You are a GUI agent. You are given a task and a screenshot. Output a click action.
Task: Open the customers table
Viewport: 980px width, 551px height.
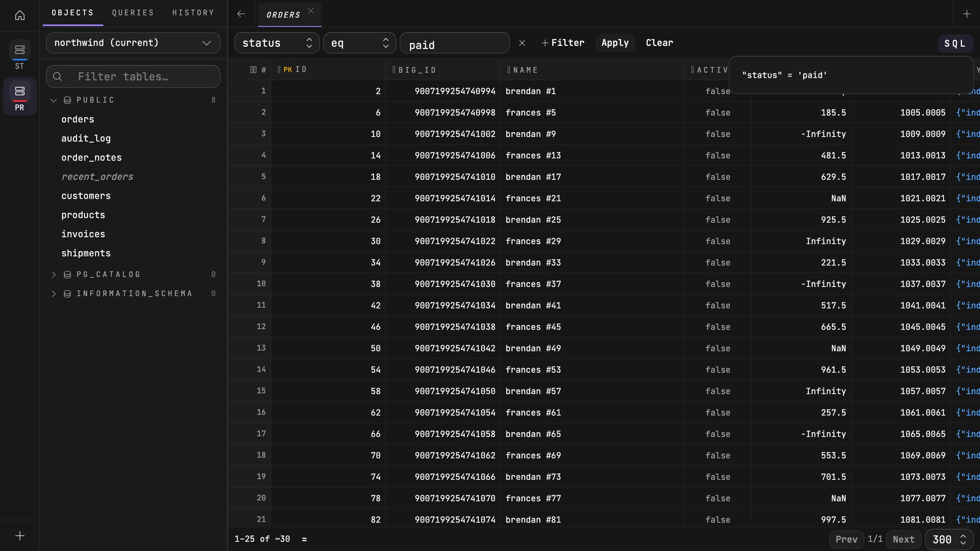point(86,196)
